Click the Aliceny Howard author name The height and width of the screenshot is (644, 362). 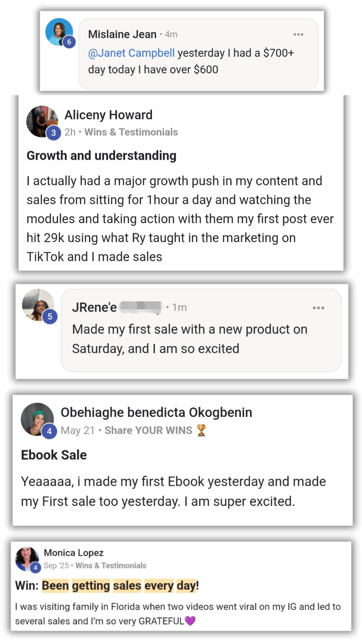pos(109,115)
